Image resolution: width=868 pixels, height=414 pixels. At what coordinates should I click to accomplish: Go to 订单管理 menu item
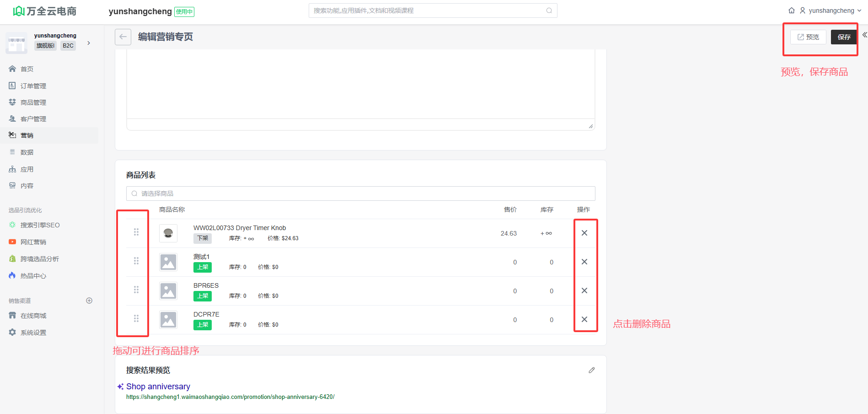click(x=33, y=86)
